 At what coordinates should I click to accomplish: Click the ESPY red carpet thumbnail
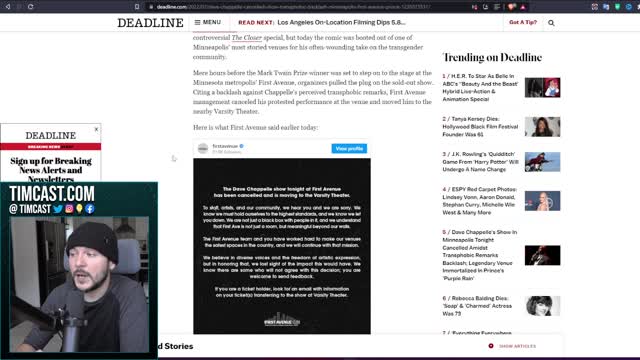click(x=542, y=201)
